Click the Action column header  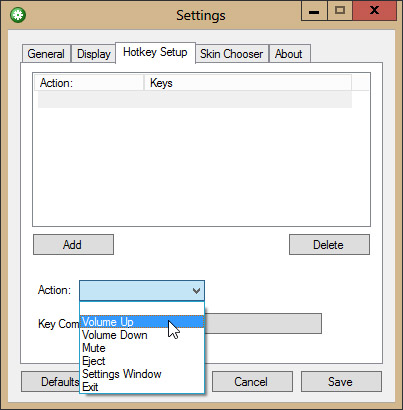[x=89, y=83]
